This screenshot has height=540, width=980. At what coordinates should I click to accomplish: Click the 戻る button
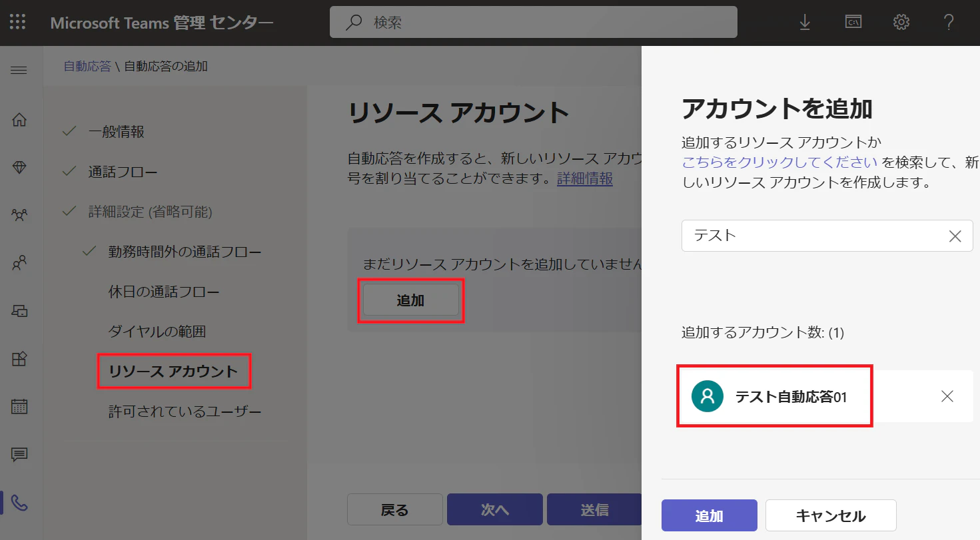(x=394, y=510)
